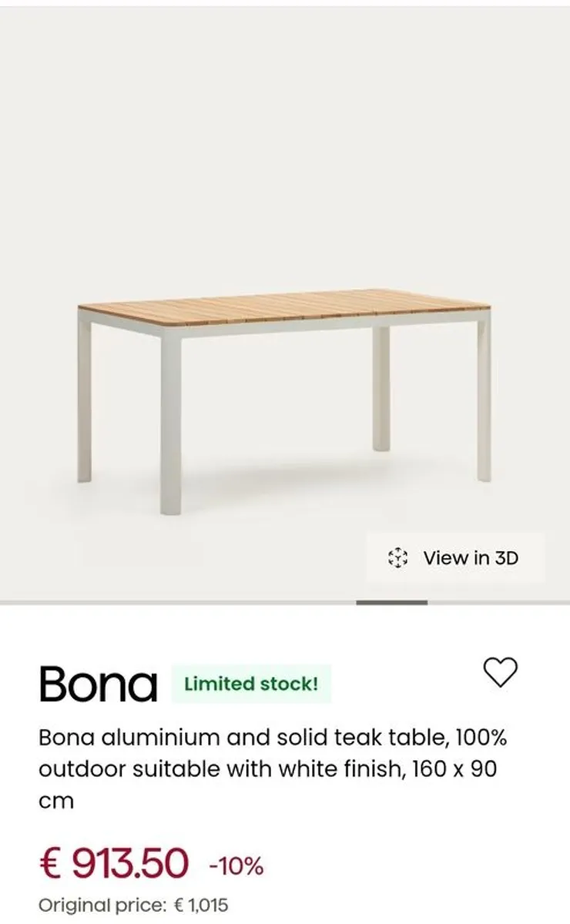Add Bona table to wishlist heart
The width and height of the screenshot is (570, 924).
pyautogui.click(x=500, y=672)
